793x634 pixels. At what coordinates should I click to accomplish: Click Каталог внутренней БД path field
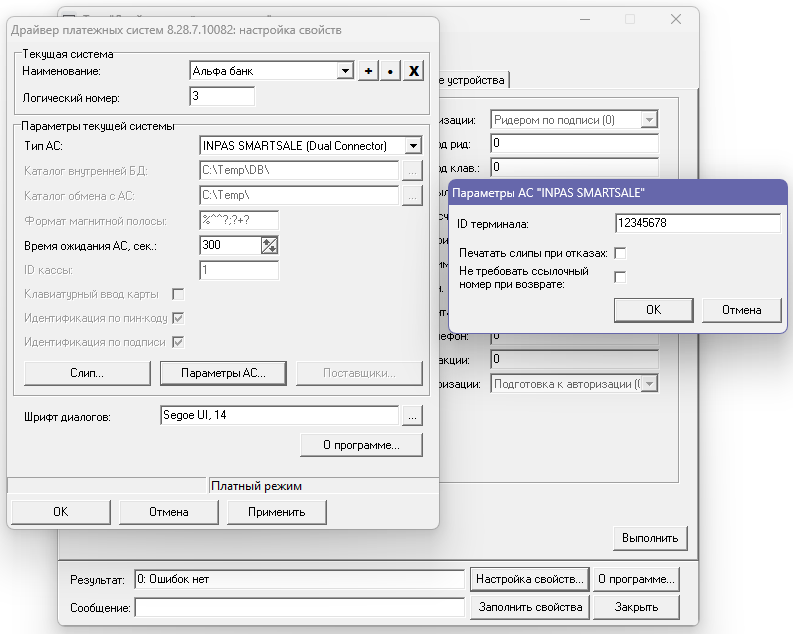click(x=299, y=171)
